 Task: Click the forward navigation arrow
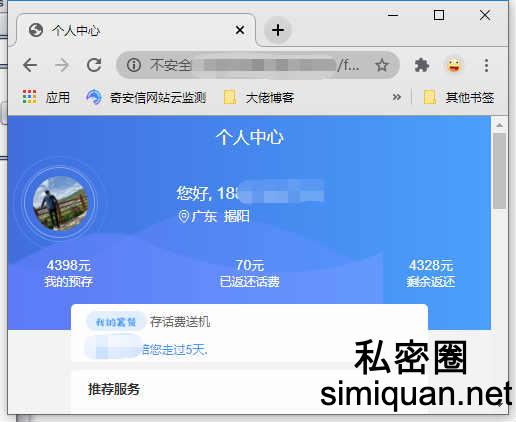point(62,65)
